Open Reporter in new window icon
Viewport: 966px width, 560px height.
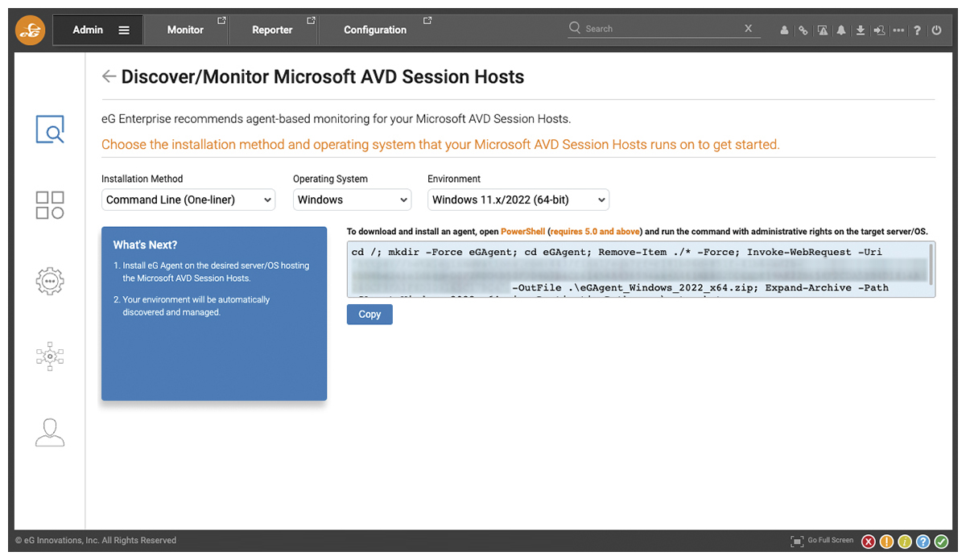click(312, 20)
